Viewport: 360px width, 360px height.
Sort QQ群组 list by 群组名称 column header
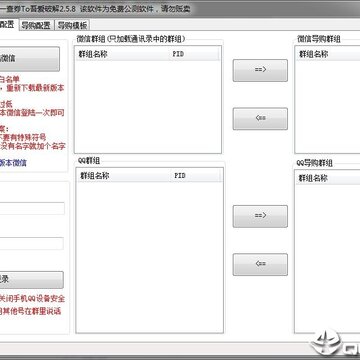[x=123, y=176]
